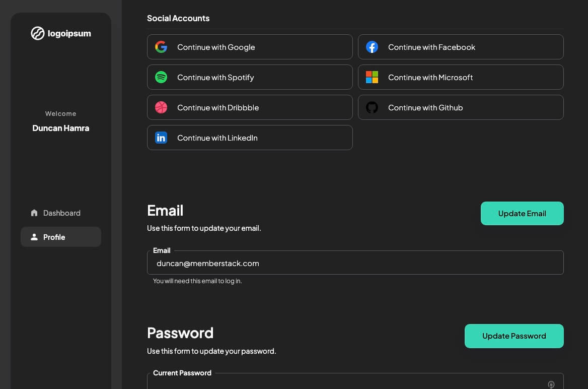
Task: Connect using Continue with Spotify
Action: pyautogui.click(x=250, y=78)
